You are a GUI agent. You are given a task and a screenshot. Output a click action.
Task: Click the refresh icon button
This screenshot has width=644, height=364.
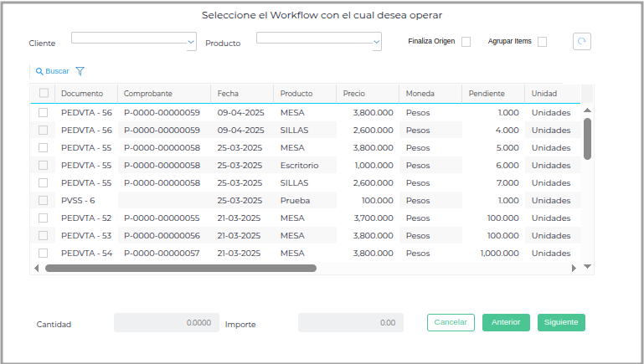(582, 41)
